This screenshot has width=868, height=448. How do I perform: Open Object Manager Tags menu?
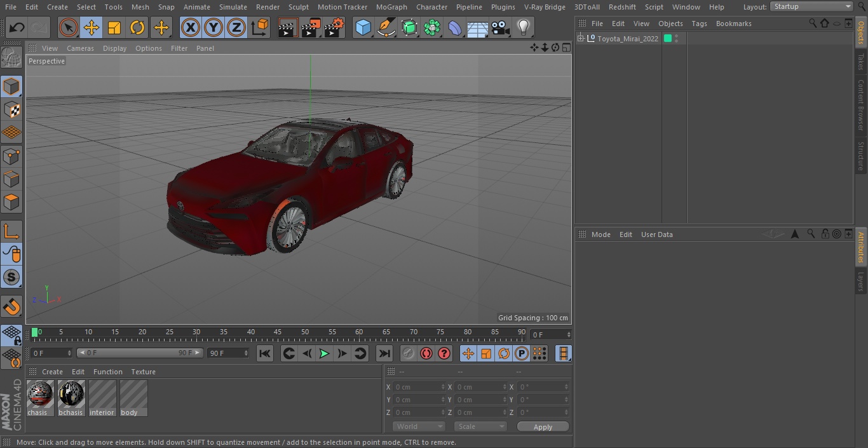tap(699, 24)
